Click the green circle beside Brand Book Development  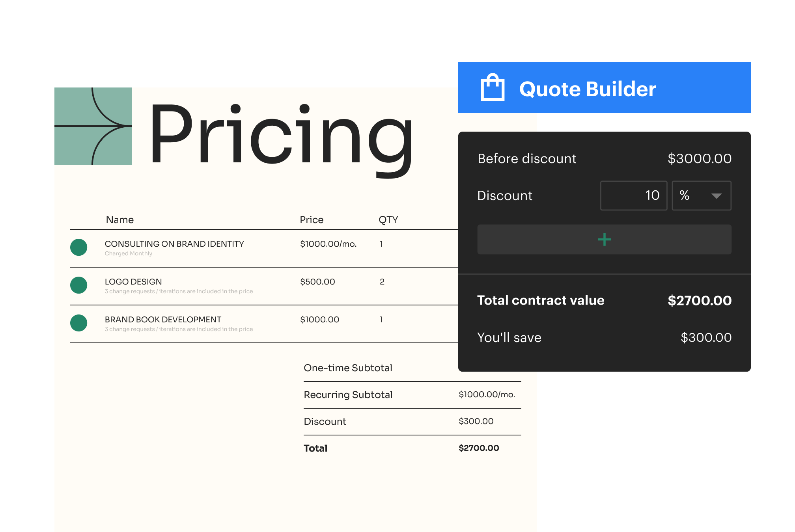pos(78,323)
